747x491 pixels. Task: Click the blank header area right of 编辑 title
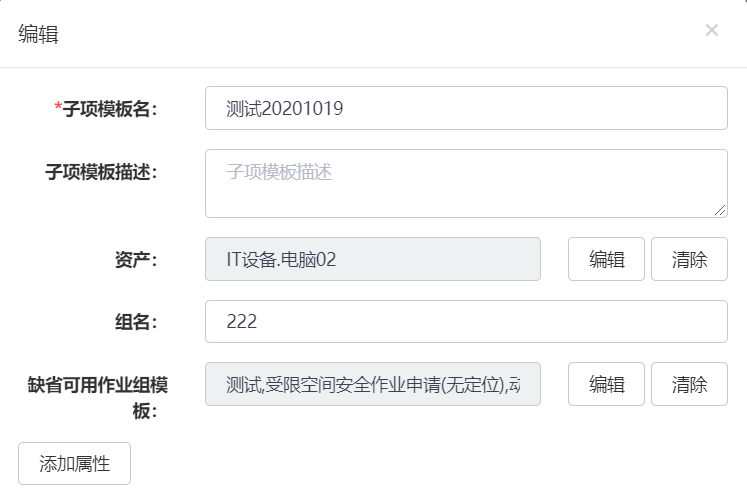pos(380,34)
